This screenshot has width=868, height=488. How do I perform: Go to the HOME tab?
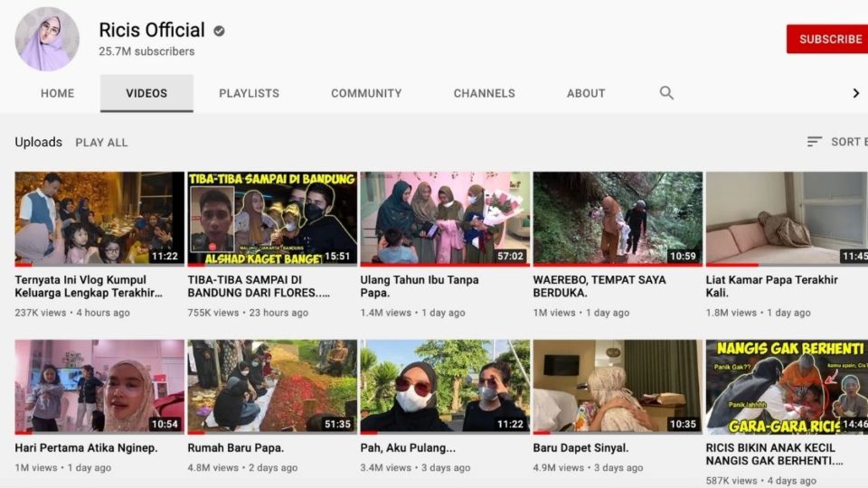[57, 93]
